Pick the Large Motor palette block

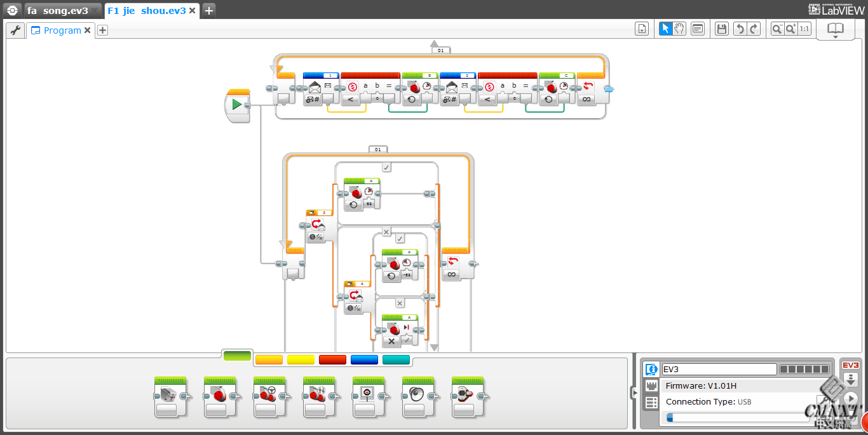[x=220, y=397]
